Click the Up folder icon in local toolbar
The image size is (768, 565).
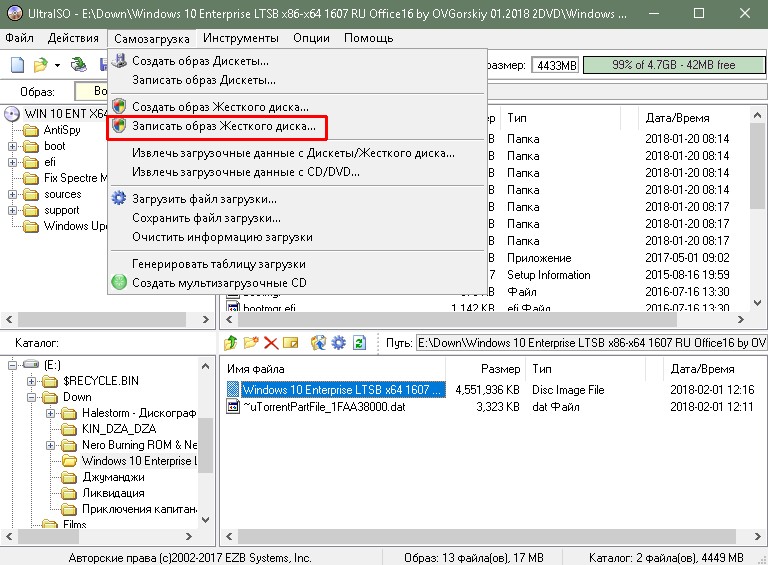pos(231,343)
